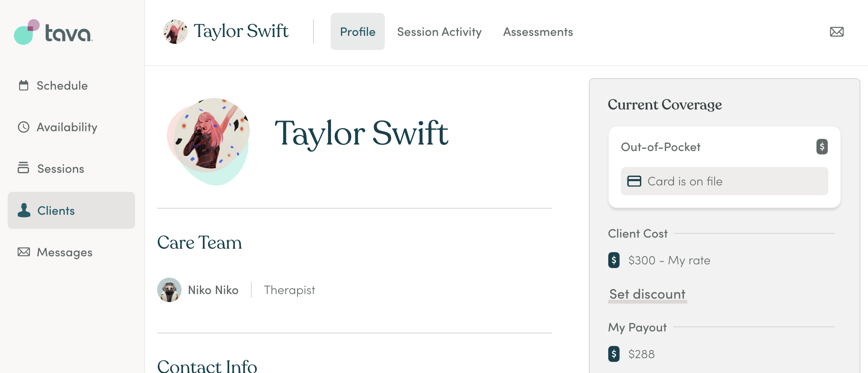
Task: Select the Profile tab
Action: 357,32
